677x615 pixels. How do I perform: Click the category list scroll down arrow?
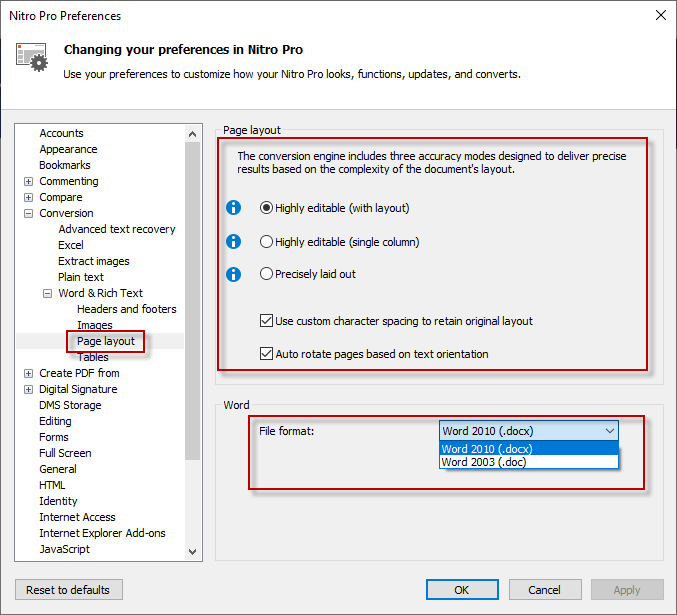(193, 552)
